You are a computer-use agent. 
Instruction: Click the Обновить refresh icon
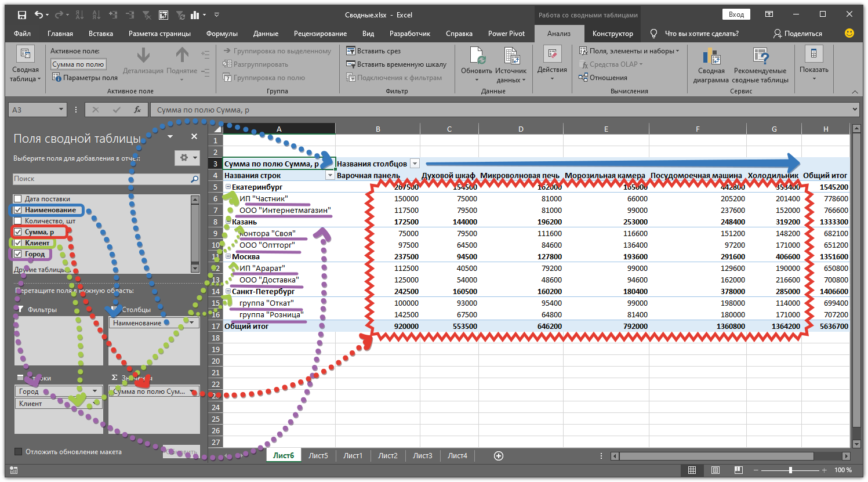[477, 57]
